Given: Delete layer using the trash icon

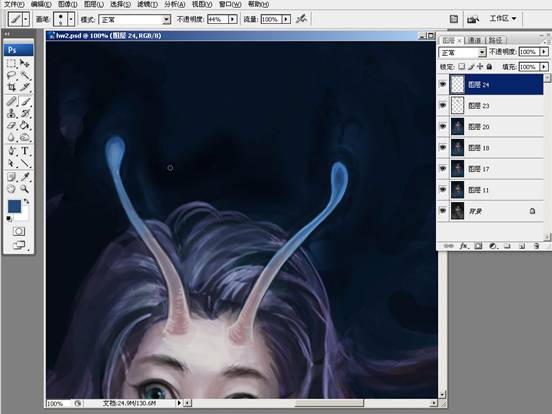Looking at the screenshot, I should coord(536,246).
